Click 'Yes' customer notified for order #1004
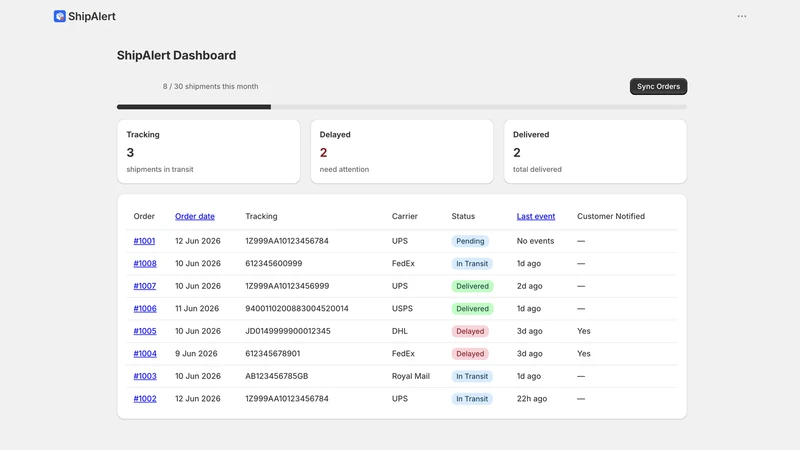This screenshot has height=450, width=800. [584, 353]
